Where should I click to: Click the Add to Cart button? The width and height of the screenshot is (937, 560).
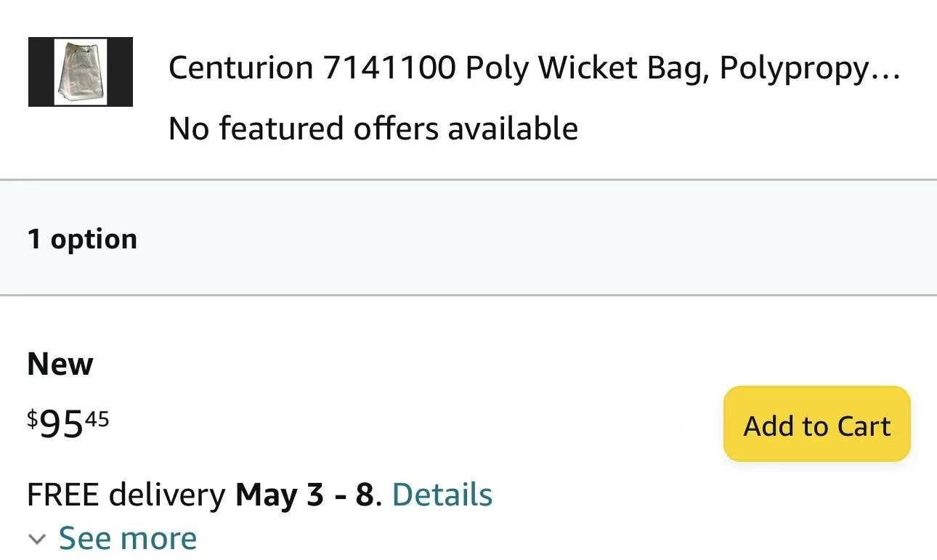point(816,424)
